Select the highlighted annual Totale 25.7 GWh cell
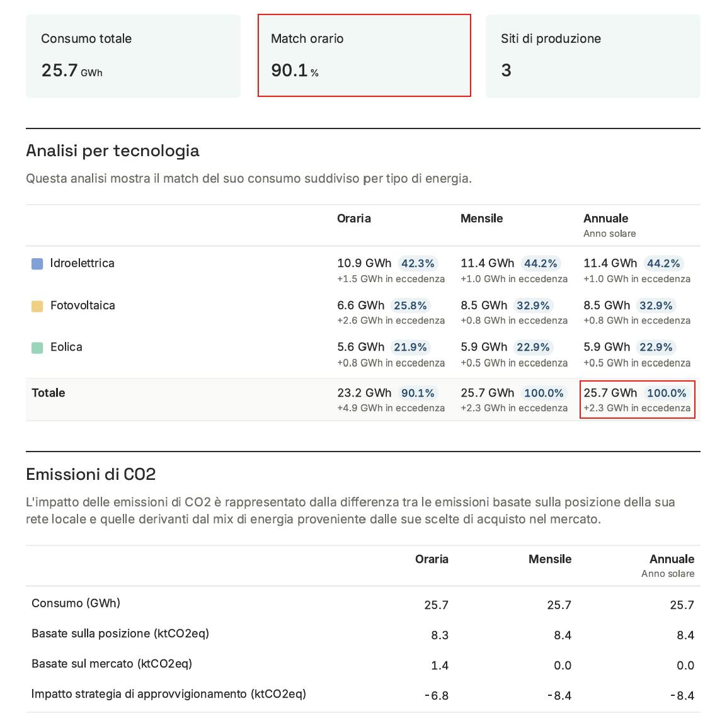This screenshot has width=727, height=728. 637,399
